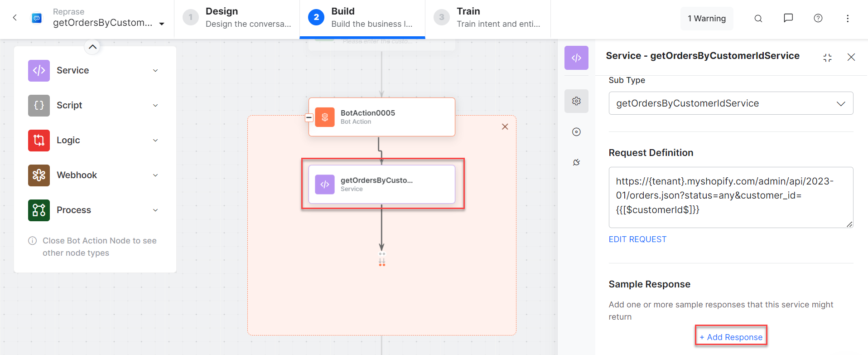Switch to the Train step tab

click(x=487, y=18)
